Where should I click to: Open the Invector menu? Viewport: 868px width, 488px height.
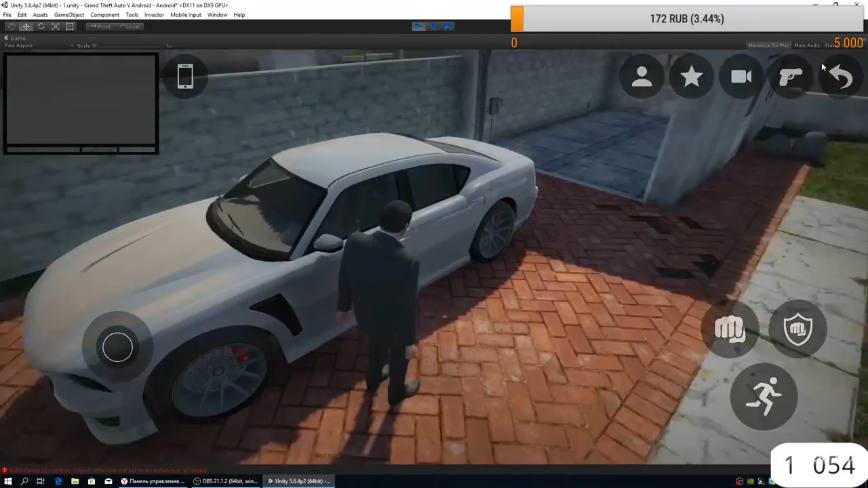154,15
